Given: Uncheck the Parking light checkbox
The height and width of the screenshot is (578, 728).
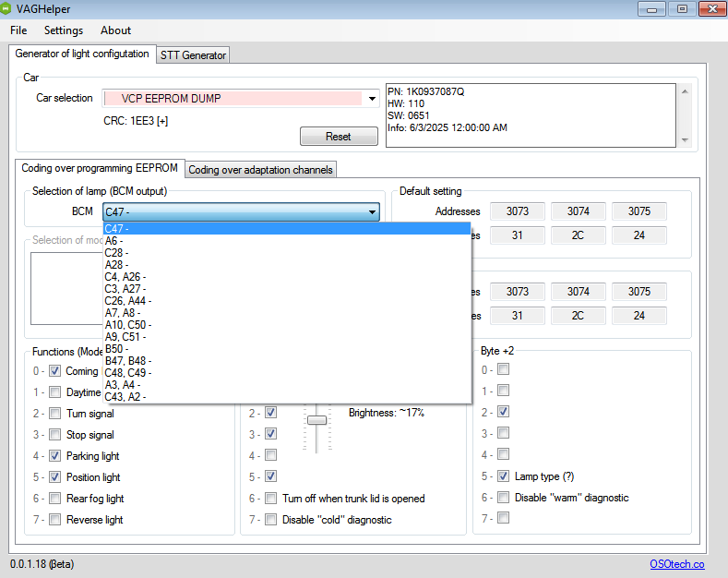Looking at the screenshot, I should pos(54,456).
